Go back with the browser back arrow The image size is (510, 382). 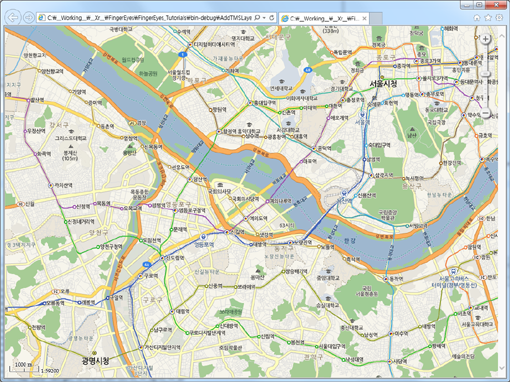(x=13, y=17)
